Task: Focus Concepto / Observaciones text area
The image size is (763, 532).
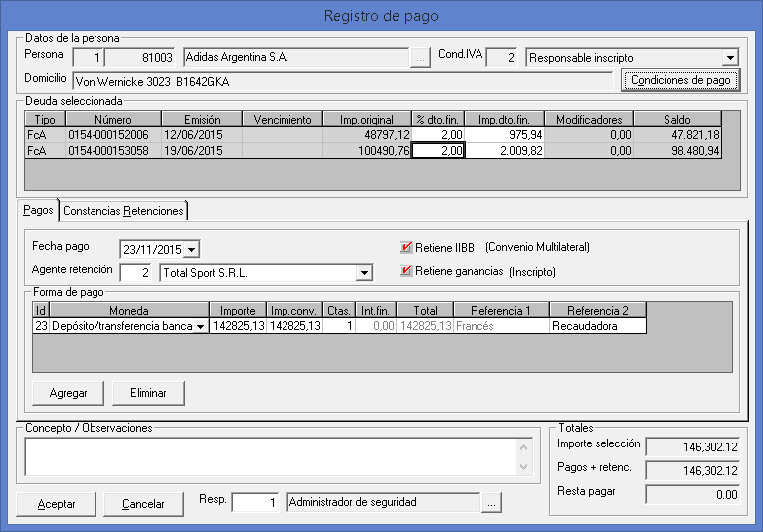Action: [x=273, y=457]
